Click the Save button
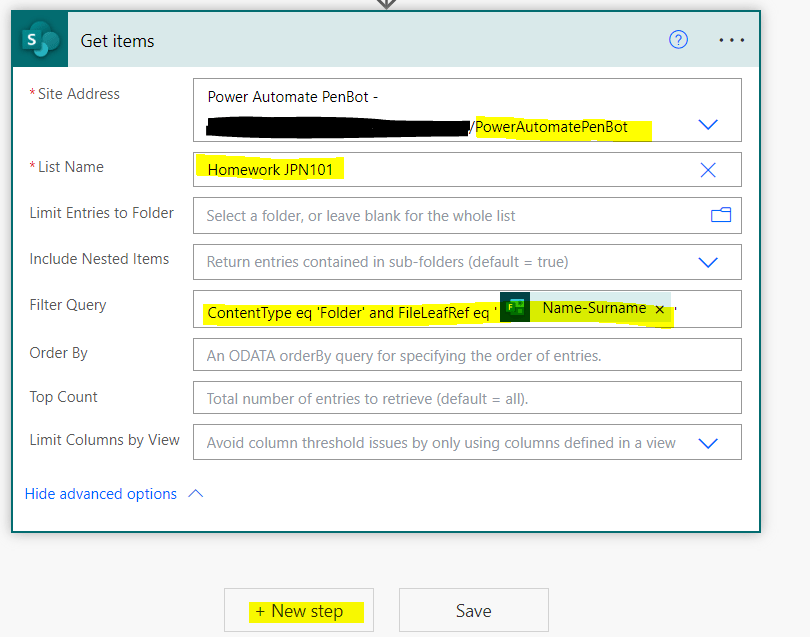Viewport: 810px width, 637px height. click(473, 611)
